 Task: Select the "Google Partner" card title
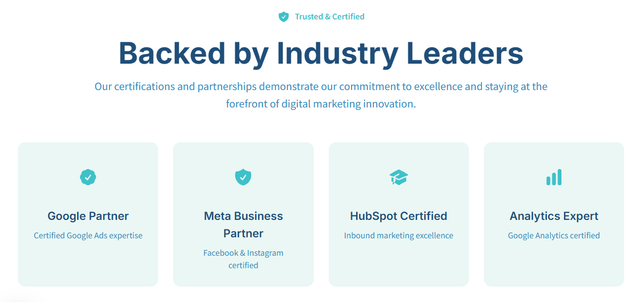pyautogui.click(x=88, y=216)
